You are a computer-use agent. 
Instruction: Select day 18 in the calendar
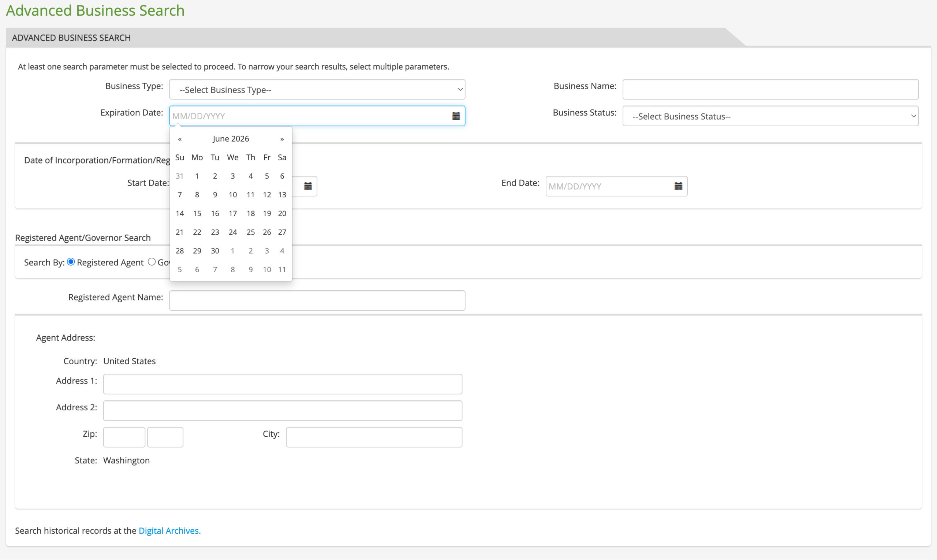point(251,214)
